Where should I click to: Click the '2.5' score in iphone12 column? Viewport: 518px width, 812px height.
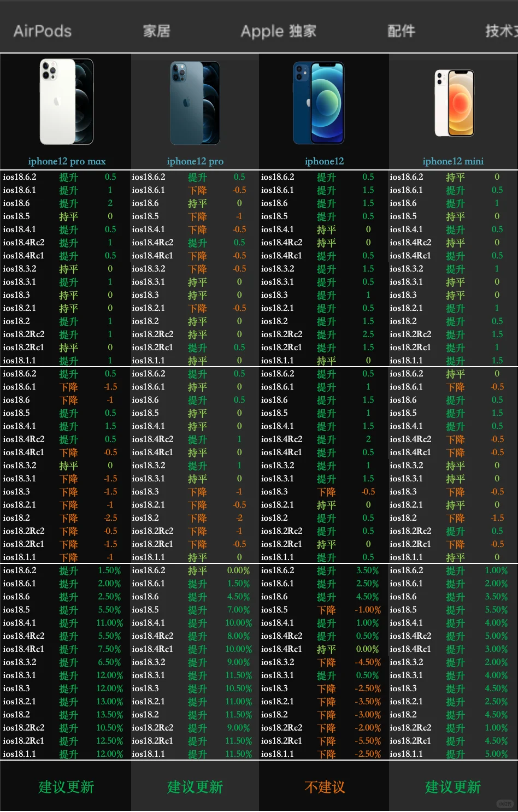[x=368, y=334]
